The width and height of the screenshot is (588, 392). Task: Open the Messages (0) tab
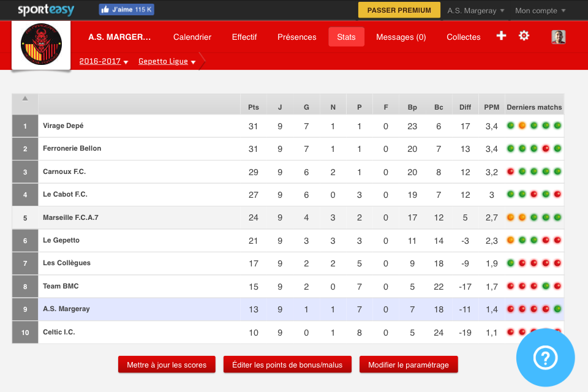point(401,37)
